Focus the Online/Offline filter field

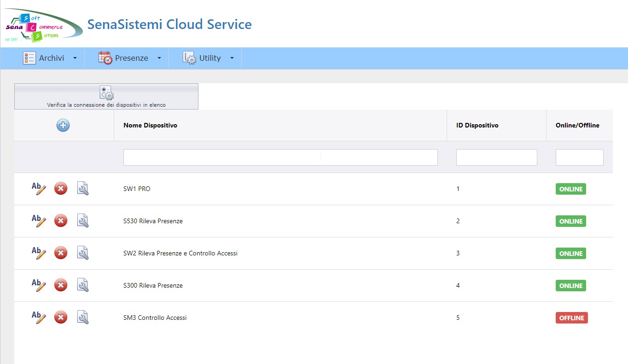click(x=580, y=157)
